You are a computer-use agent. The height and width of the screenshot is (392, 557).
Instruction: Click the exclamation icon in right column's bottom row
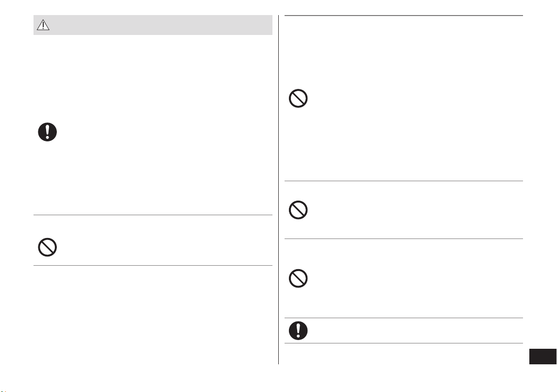[x=298, y=330]
